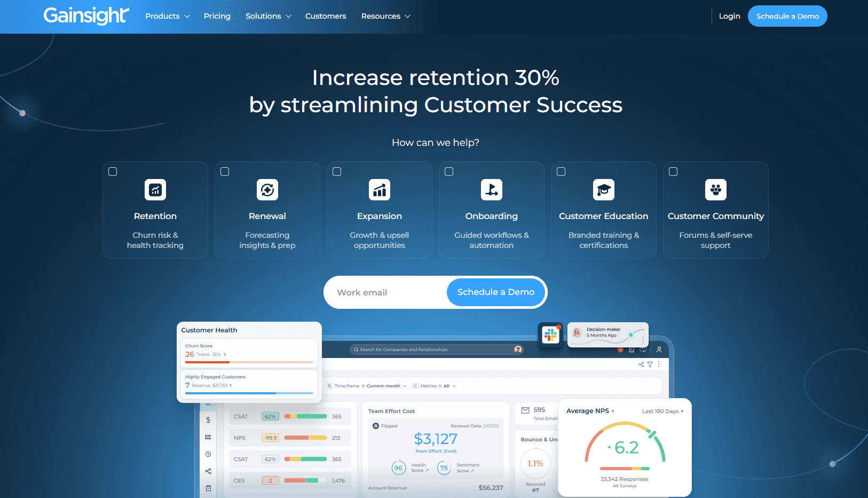Open the Health Score arrow link

(x=427, y=471)
